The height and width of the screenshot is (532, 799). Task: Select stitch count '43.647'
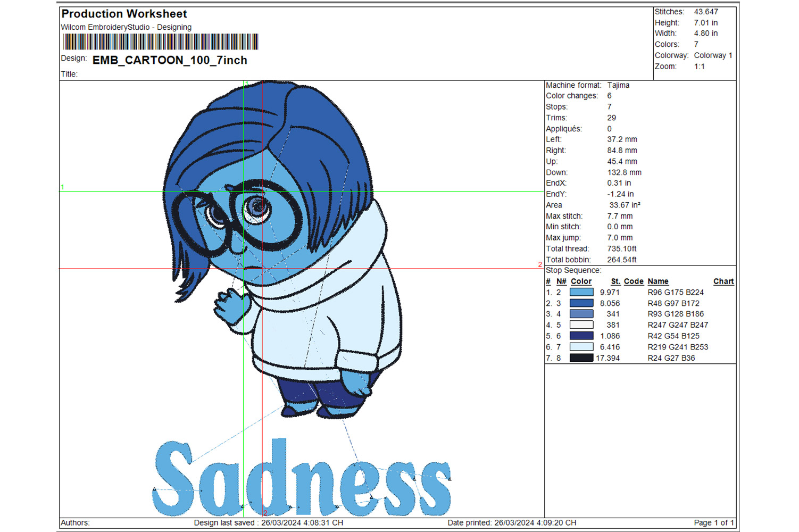706,12
